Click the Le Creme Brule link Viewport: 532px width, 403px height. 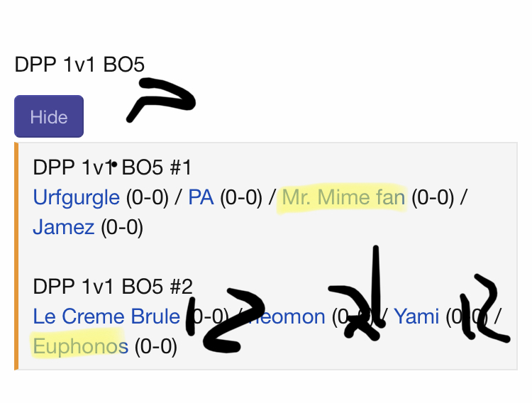[106, 316]
